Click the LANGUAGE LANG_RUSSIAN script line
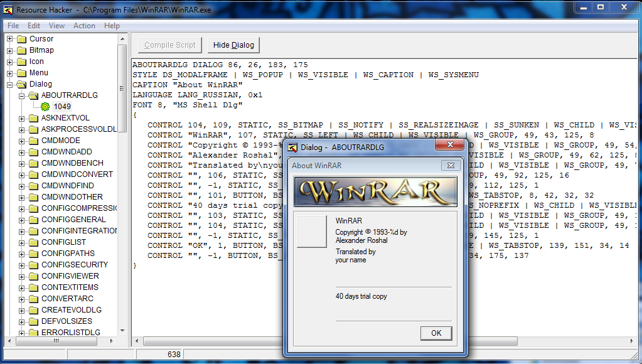The height and width of the screenshot is (364, 642). coord(197,95)
